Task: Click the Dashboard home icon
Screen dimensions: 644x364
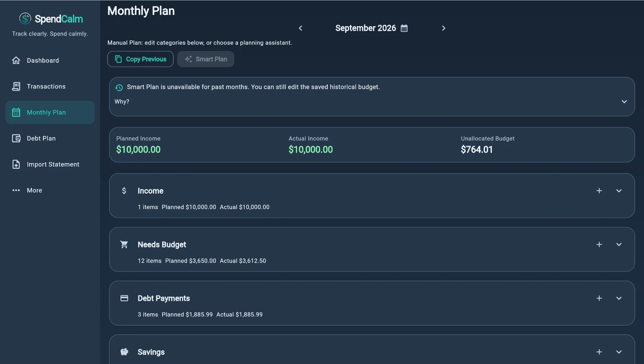Action: point(16,60)
